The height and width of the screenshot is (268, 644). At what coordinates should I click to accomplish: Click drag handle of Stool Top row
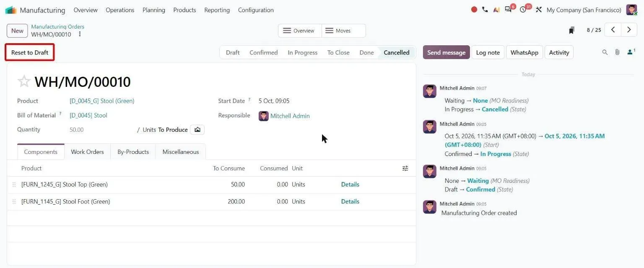click(14, 185)
